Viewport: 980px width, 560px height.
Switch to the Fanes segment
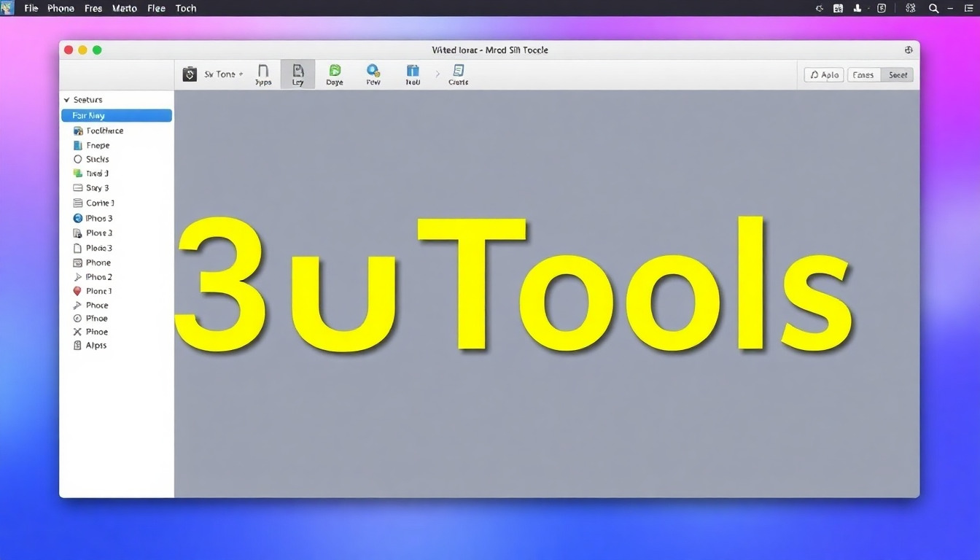(863, 75)
